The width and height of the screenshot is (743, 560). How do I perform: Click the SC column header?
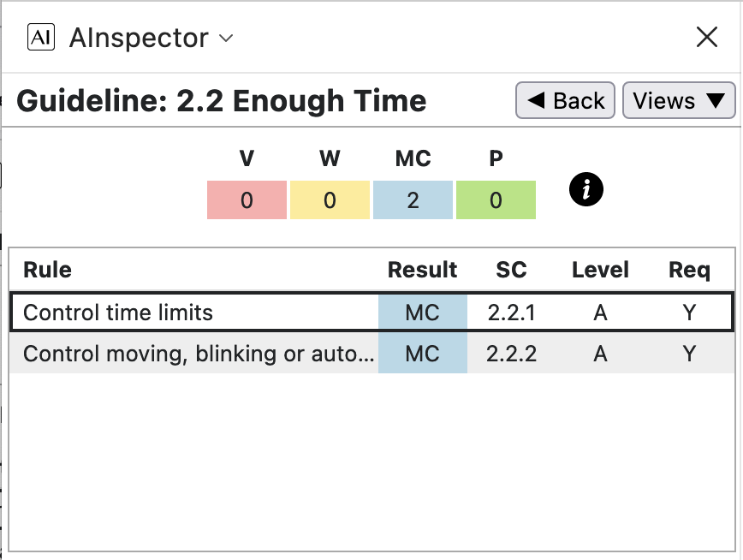512,271
